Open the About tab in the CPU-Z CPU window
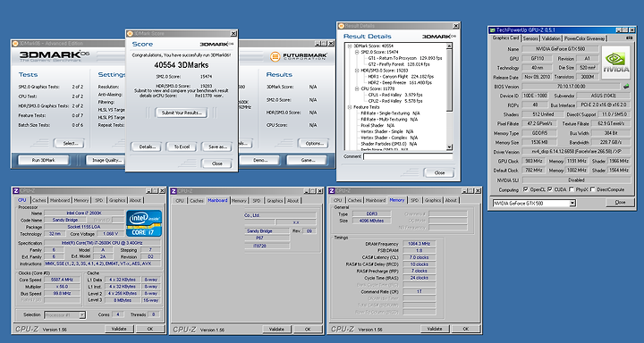This screenshot has width=644, height=343. (135, 200)
